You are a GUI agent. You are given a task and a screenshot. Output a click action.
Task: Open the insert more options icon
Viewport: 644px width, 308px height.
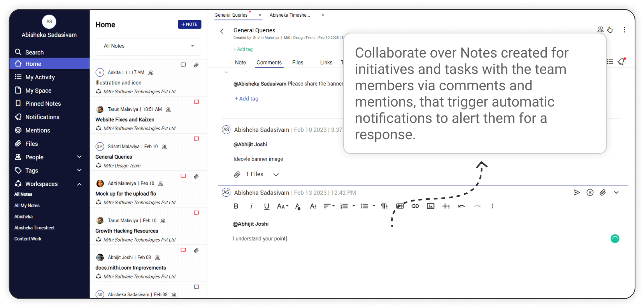pyautogui.click(x=446, y=206)
